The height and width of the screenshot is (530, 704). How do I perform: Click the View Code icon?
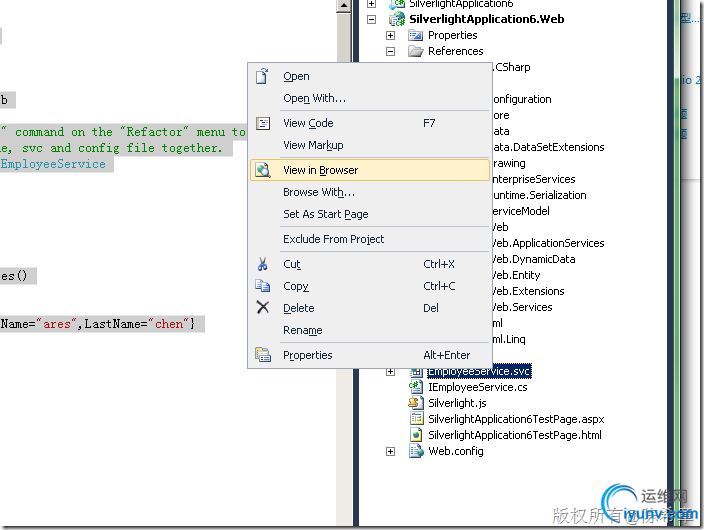[263, 123]
